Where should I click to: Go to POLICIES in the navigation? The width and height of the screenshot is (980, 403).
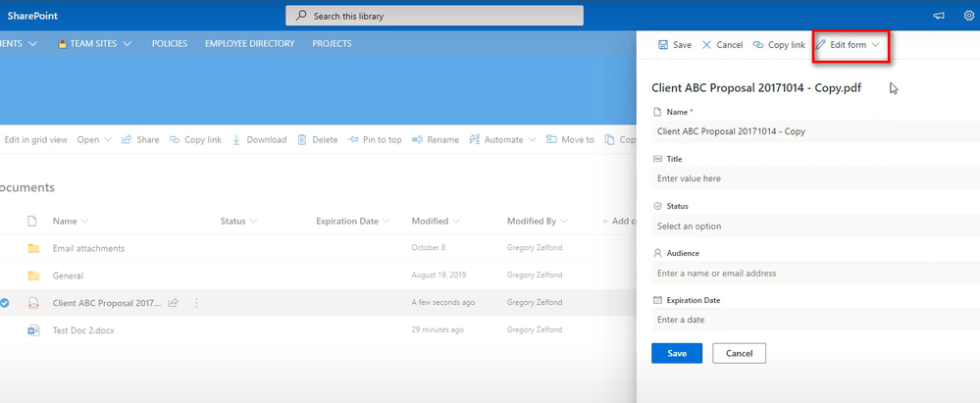170,44
